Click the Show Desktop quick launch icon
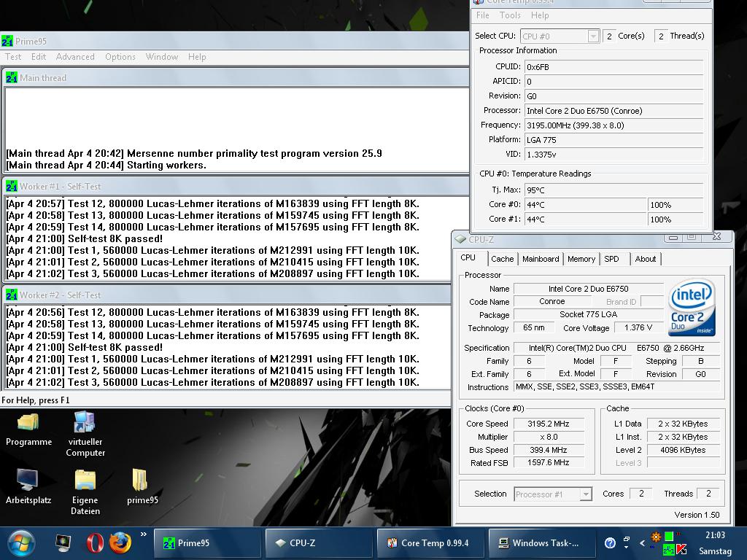747x560 pixels. (x=63, y=542)
